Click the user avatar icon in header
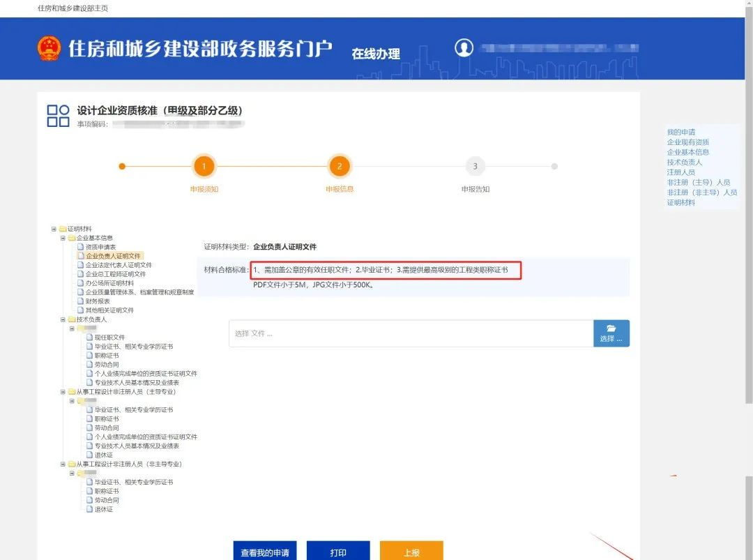The height and width of the screenshot is (560, 753). 464,47
